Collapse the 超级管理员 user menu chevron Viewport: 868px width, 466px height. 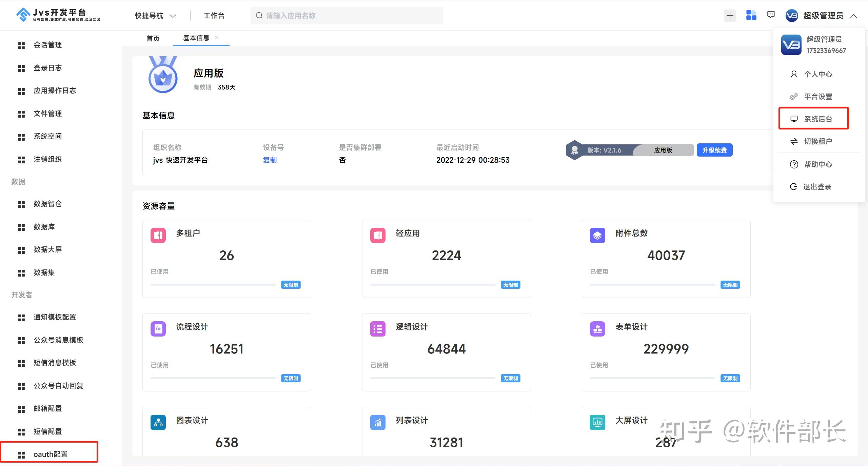(x=855, y=16)
